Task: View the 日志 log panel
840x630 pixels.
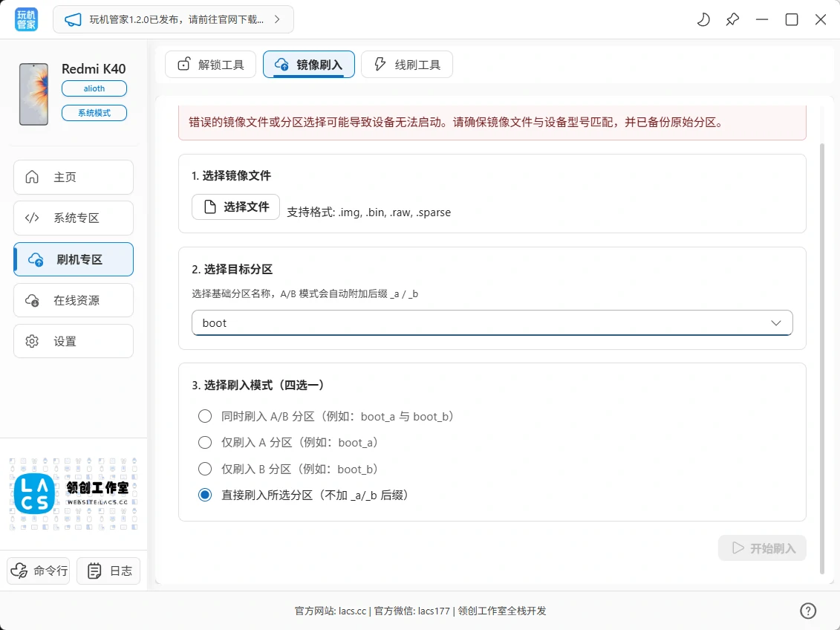Action: tap(108, 571)
